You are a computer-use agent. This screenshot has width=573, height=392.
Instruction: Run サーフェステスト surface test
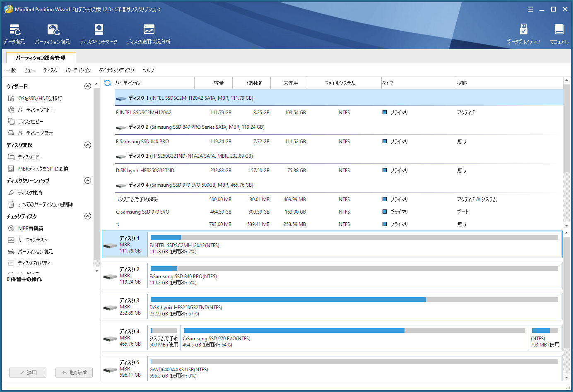(28, 240)
